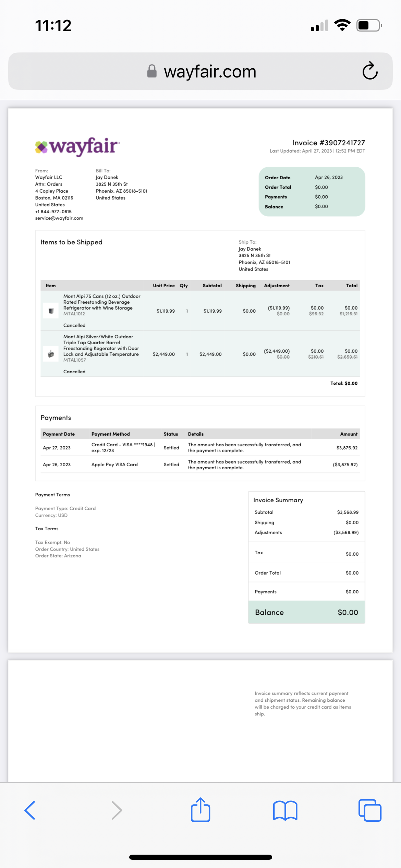Image resolution: width=401 pixels, height=868 pixels.
Task: Tap the Payment Type: Credit Card line
Action: point(65,508)
